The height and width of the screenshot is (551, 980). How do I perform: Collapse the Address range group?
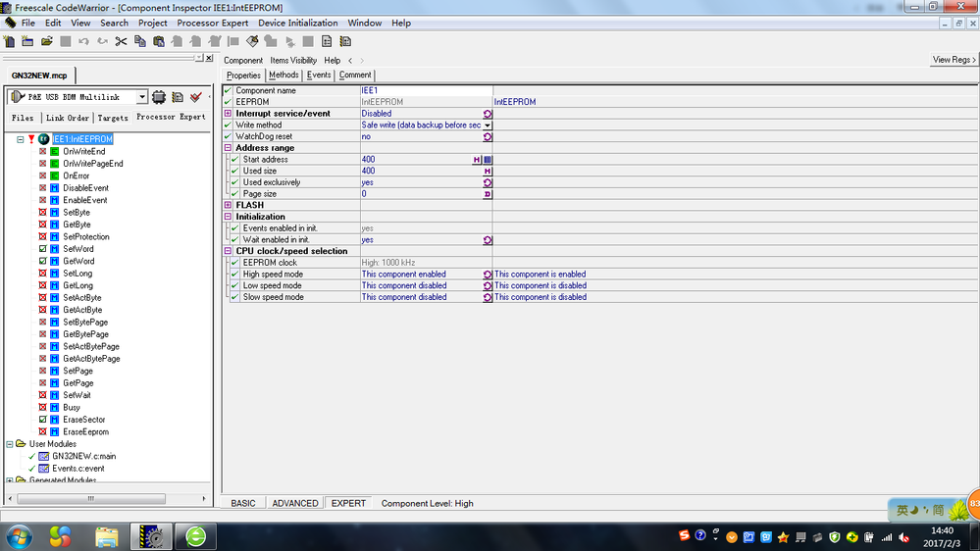point(229,148)
